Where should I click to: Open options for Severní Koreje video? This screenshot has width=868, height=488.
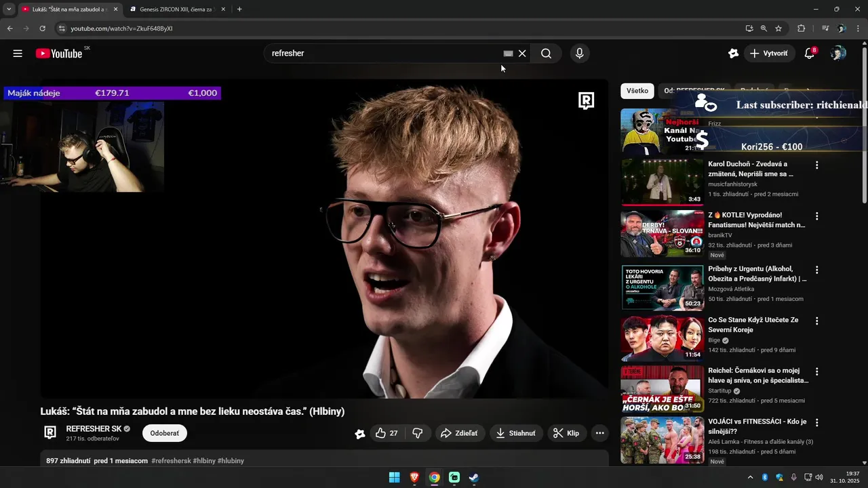[x=817, y=321]
